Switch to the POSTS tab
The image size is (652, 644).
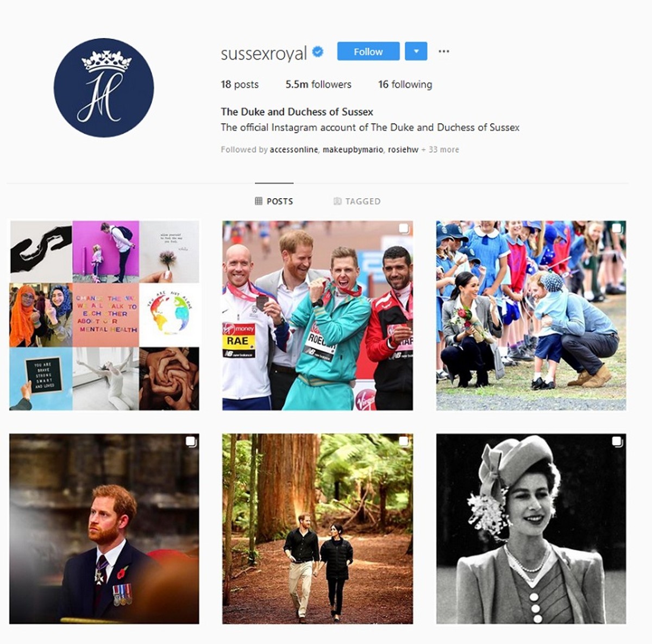tap(274, 201)
